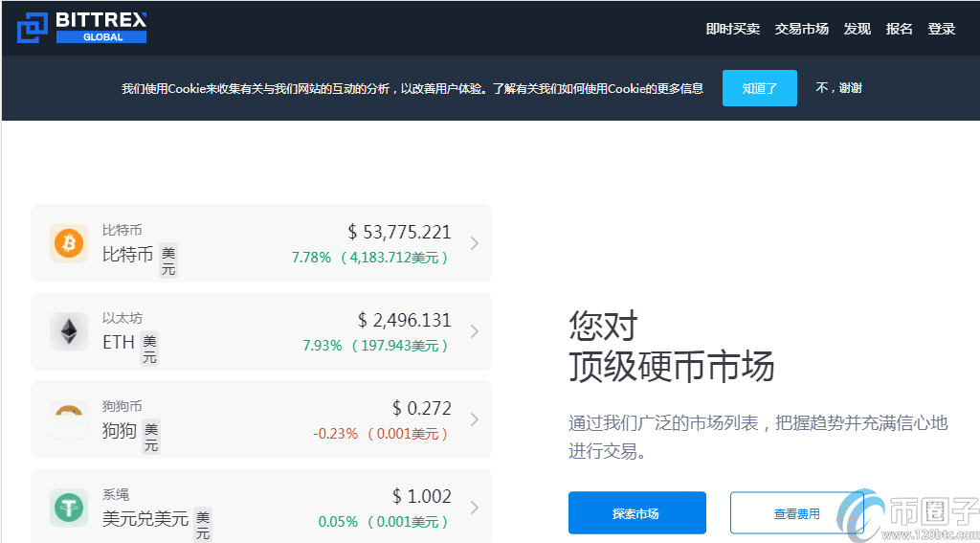Click the Bittrex Global logo
980x543 pixels.
81,27
